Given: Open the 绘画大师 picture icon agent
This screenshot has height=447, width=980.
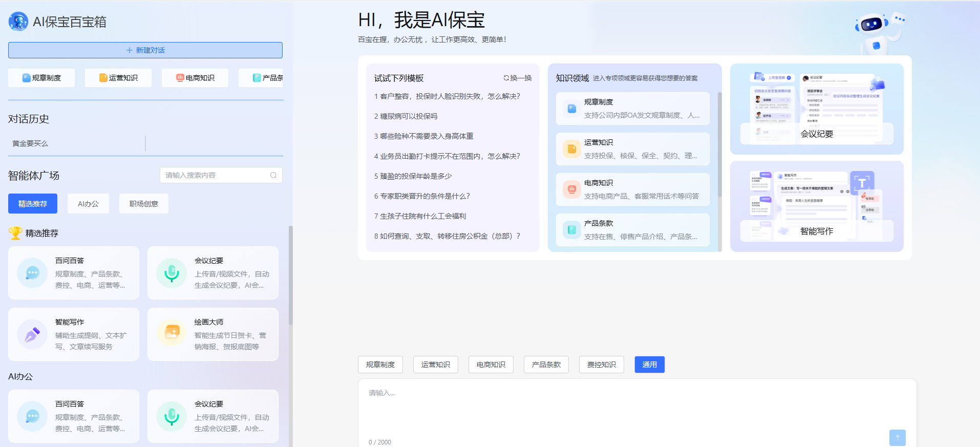Looking at the screenshot, I should point(172,332).
